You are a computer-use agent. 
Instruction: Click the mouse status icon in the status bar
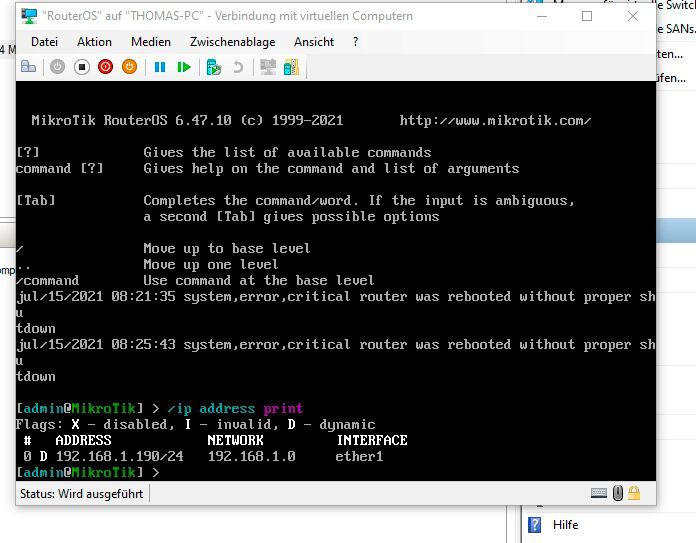[x=618, y=493]
